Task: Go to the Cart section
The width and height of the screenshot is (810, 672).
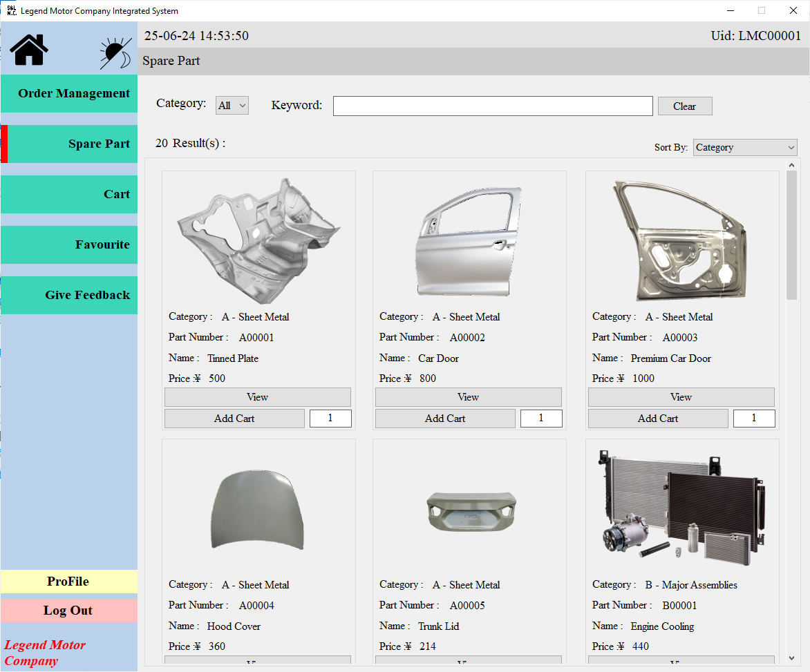Action: point(69,195)
